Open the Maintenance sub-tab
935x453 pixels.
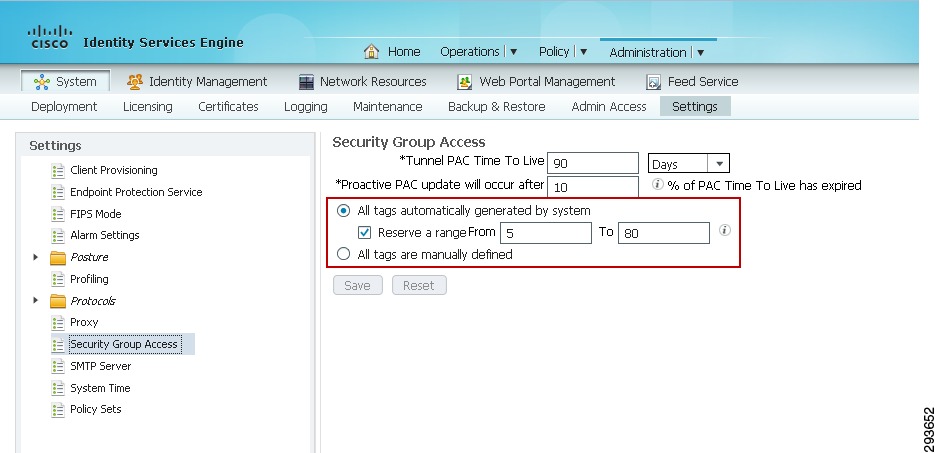point(388,107)
